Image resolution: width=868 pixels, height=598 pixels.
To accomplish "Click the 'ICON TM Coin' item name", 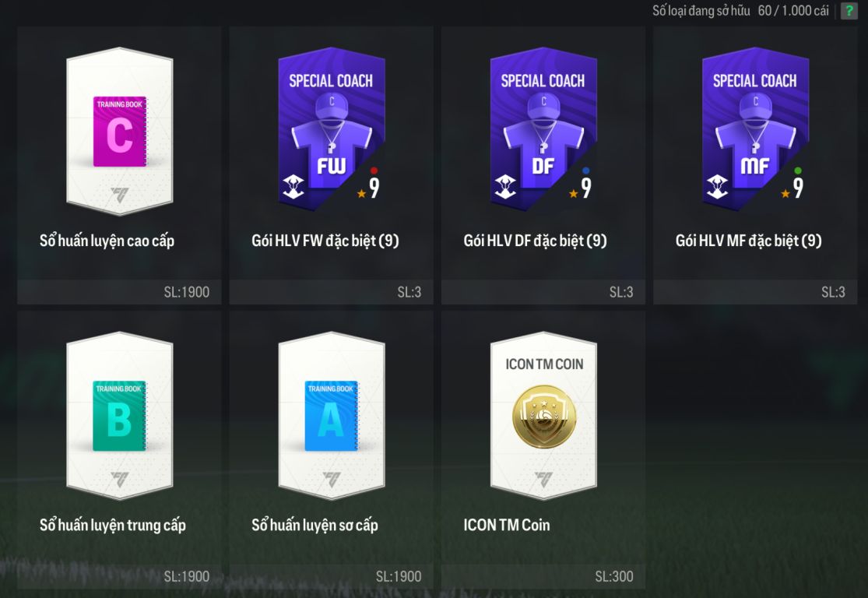I will (507, 525).
